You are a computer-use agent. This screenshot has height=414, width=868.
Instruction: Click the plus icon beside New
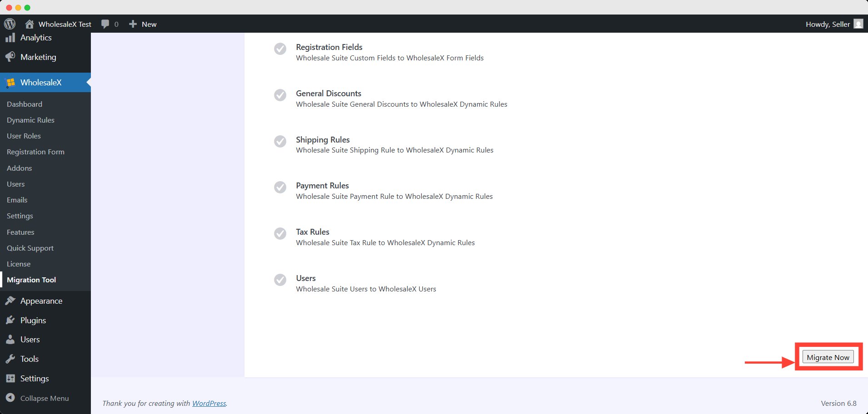tap(133, 24)
